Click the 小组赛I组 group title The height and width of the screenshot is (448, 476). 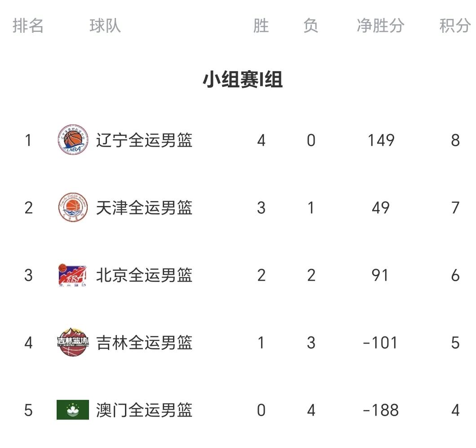coord(243,80)
